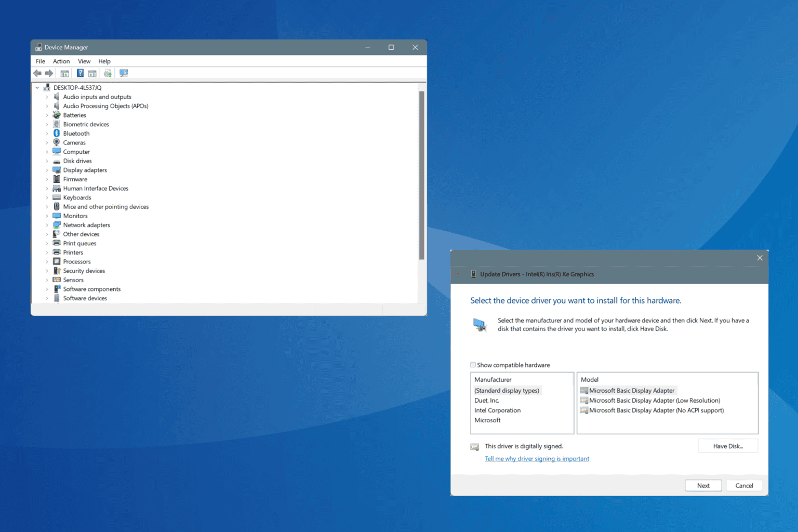
Task: Click the Device Manager title bar icon
Action: 38,47
